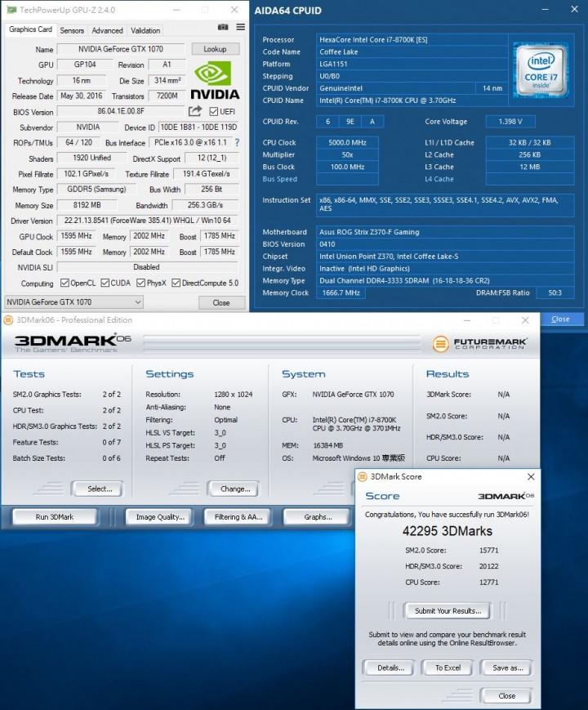Viewport: 588px width, 710px height.
Task: Click the Close button in score dialog
Action: pos(506,696)
